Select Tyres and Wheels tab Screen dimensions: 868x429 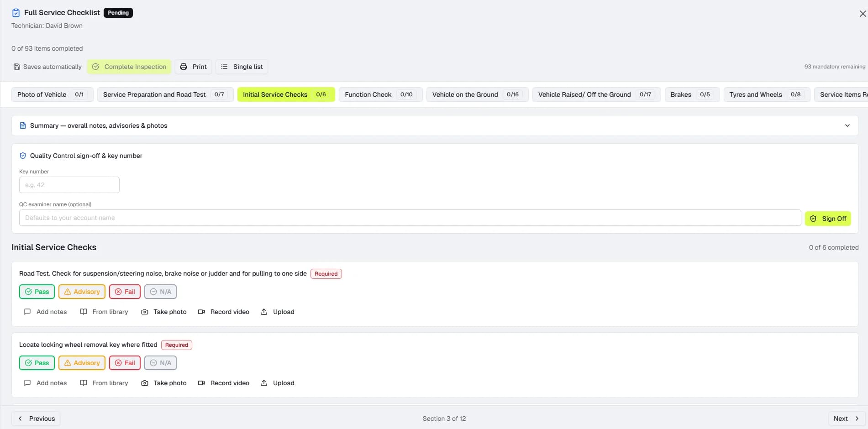pyautogui.click(x=767, y=94)
